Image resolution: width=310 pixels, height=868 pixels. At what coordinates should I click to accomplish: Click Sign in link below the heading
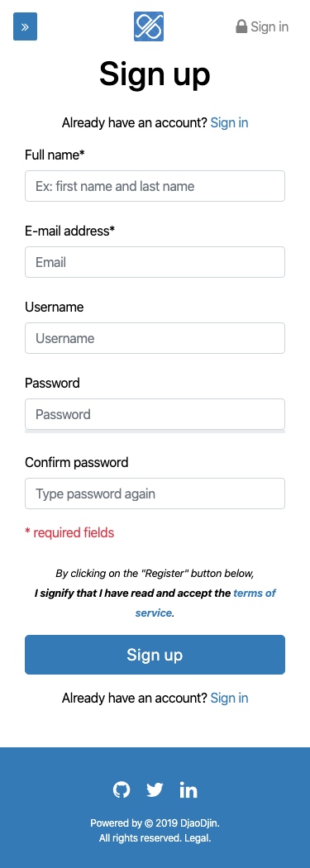pos(229,123)
